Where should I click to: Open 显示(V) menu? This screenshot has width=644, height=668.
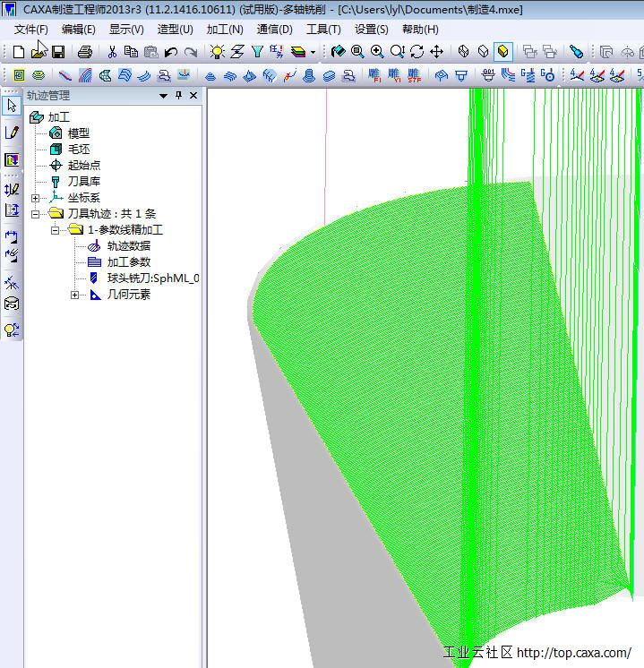coord(126,30)
